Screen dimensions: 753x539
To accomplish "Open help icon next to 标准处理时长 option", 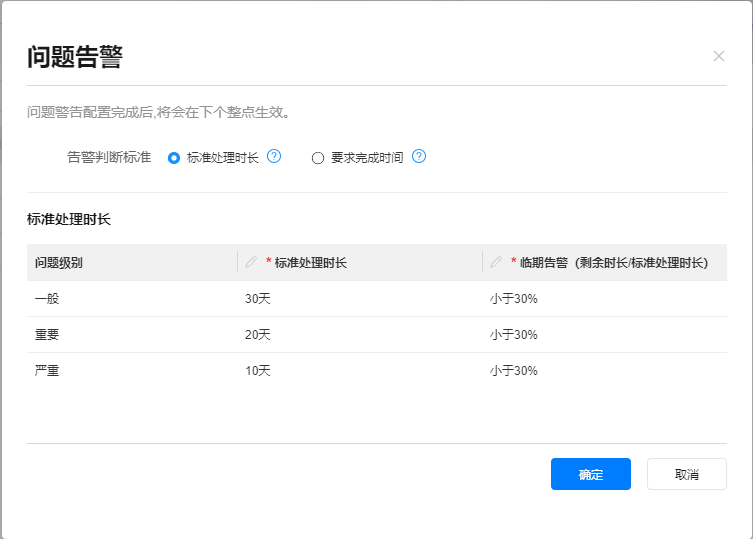I will click(x=274, y=156).
